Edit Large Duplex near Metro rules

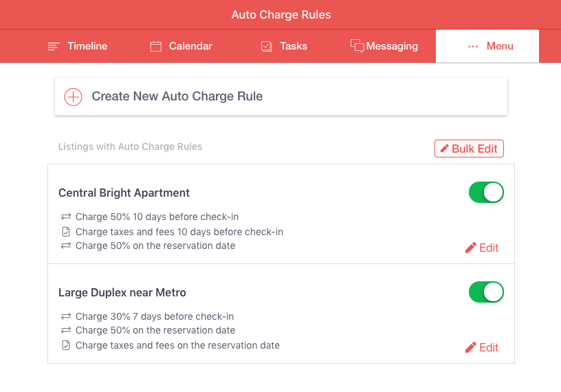click(481, 347)
